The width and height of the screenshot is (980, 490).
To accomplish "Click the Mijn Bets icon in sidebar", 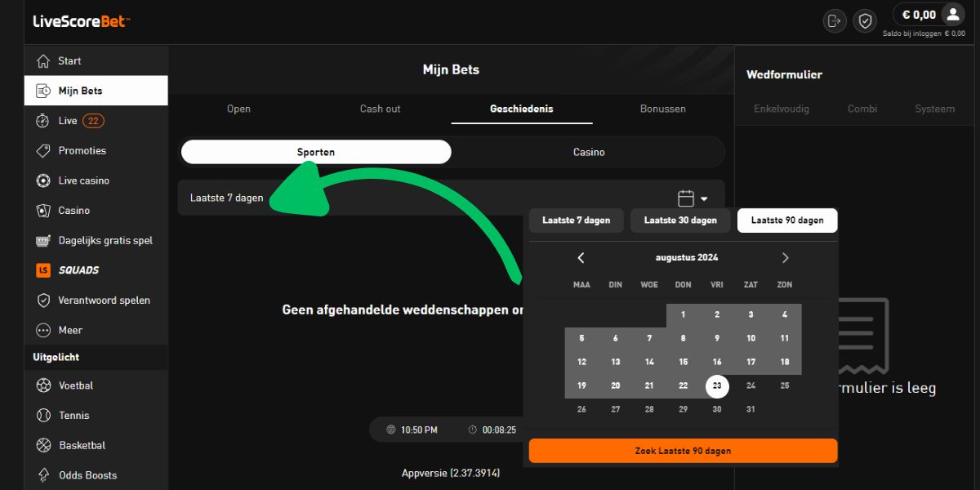I will [43, 91].
